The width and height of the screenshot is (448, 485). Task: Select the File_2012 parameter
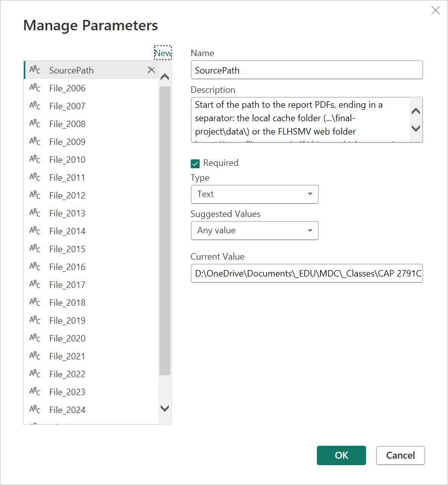[x=91, y=195]
